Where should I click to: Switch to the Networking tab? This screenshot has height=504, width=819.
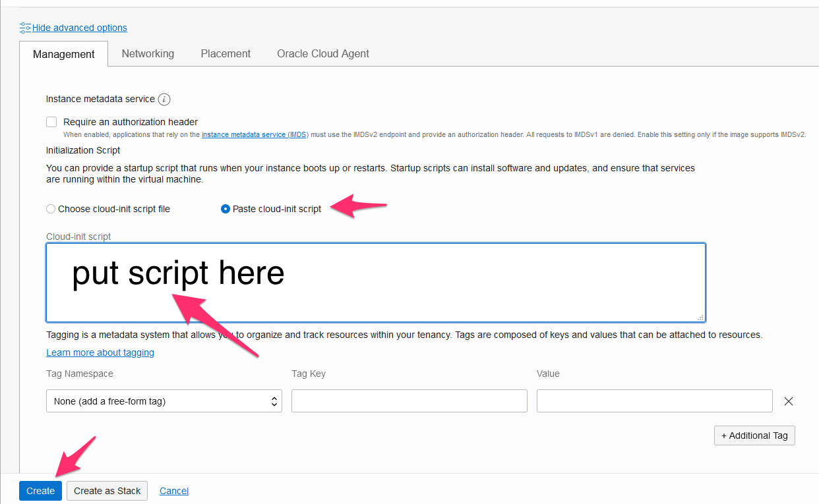148,54
